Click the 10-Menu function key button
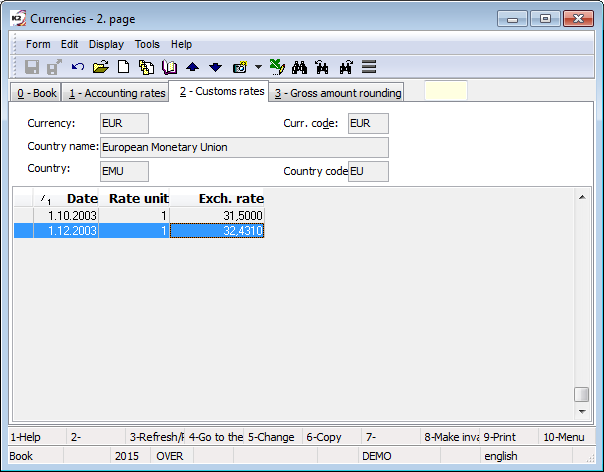This screenshot has height=472, width=604. coord(567,437)
